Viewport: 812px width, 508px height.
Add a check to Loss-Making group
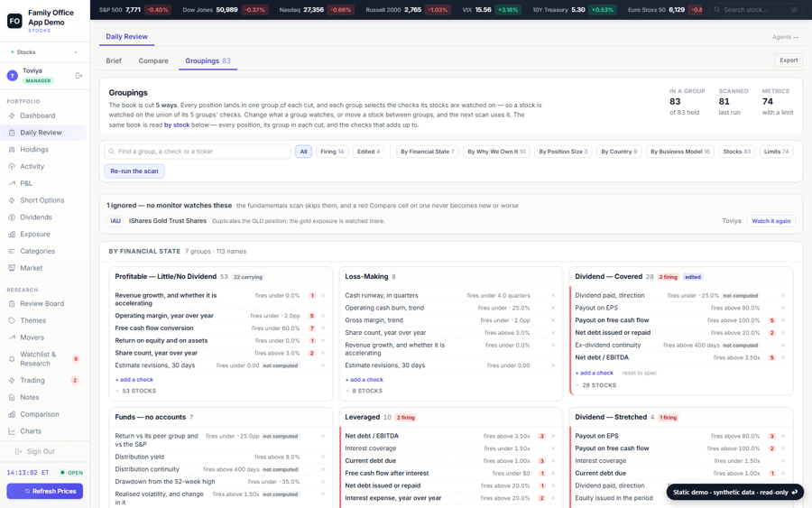366,380
